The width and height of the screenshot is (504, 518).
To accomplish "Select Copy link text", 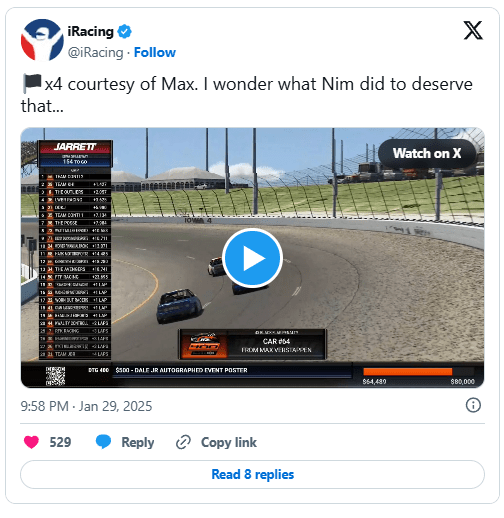I will point(229,442).
